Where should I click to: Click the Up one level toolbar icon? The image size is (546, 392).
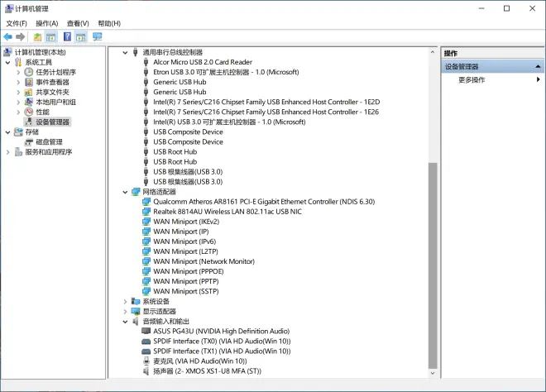[37, 36]
